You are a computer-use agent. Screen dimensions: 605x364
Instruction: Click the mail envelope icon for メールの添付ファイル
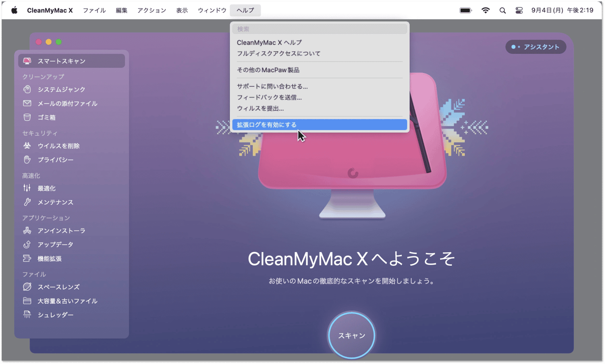point(27,103)
